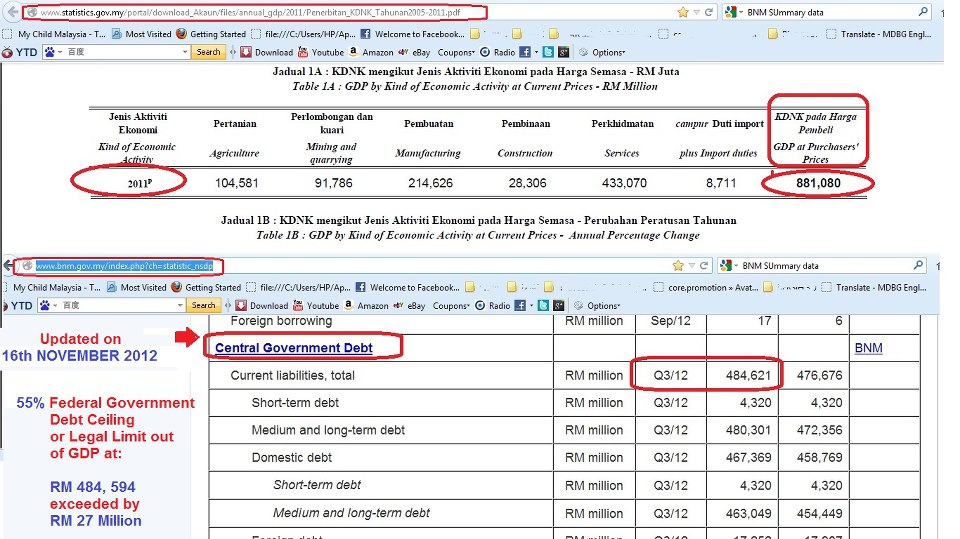Open Welcome to Facebook bookmark in upper browser
Screen dimensions: 960x539
(413, 34)
